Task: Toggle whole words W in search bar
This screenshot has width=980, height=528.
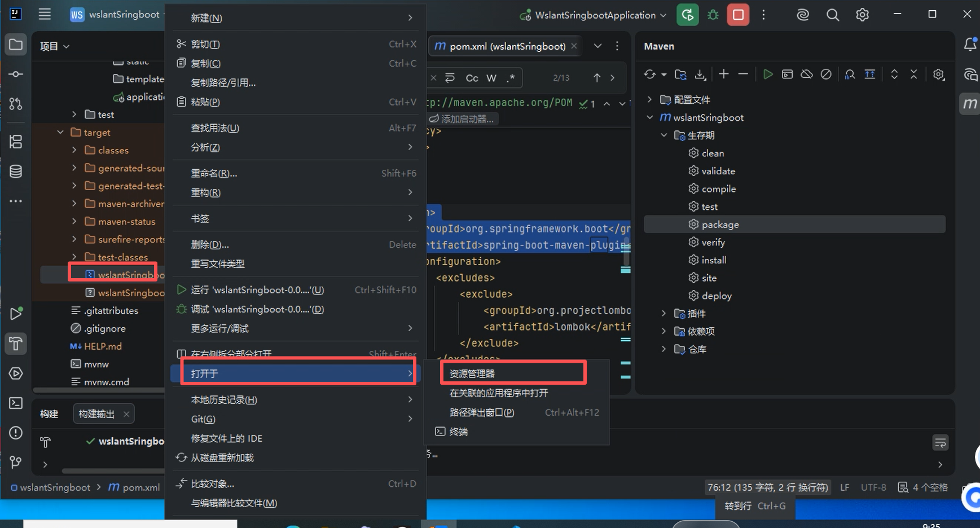Action: coord(491,78)
